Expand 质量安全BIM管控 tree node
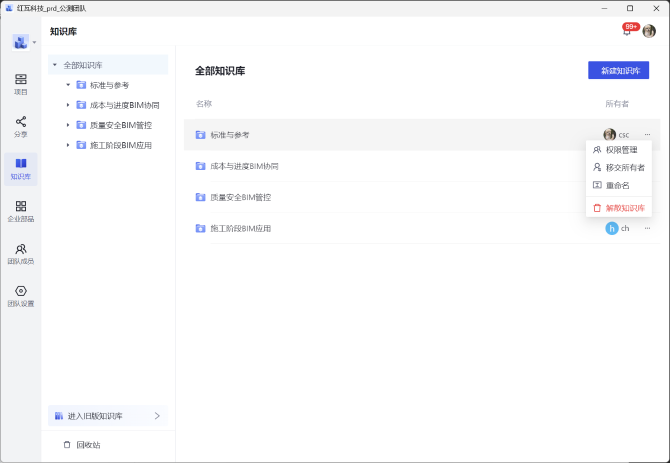 68,125
